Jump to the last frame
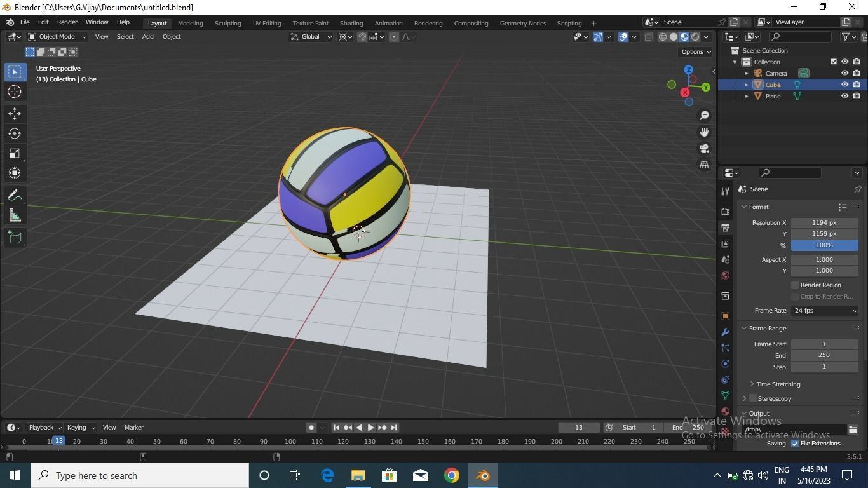868x488 pixels. click(394, 428)
